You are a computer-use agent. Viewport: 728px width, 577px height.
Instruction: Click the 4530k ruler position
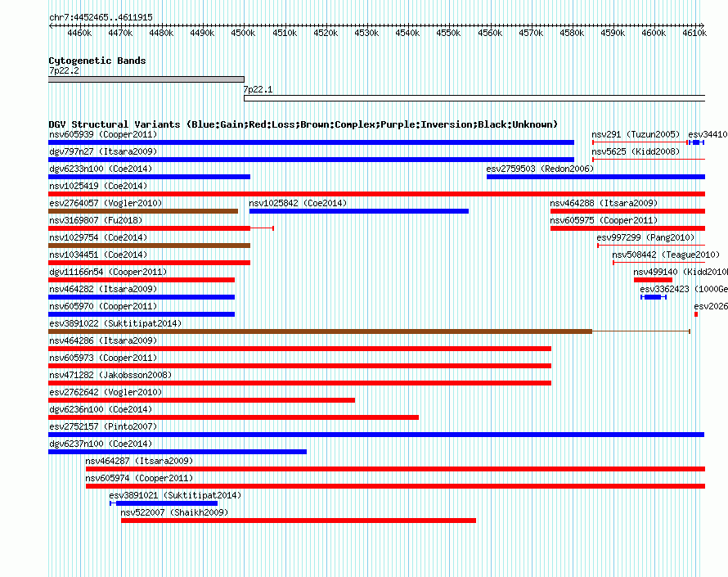(366, 33)
